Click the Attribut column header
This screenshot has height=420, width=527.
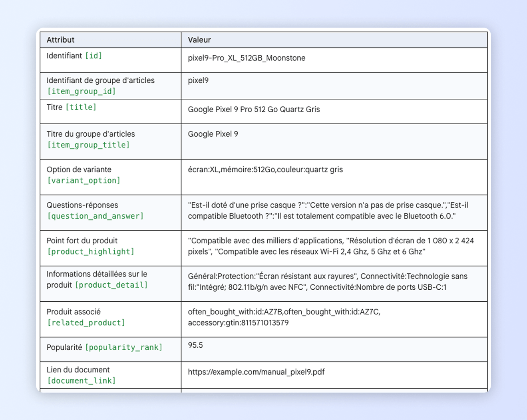pyautogui.click(x=60, y=40)
